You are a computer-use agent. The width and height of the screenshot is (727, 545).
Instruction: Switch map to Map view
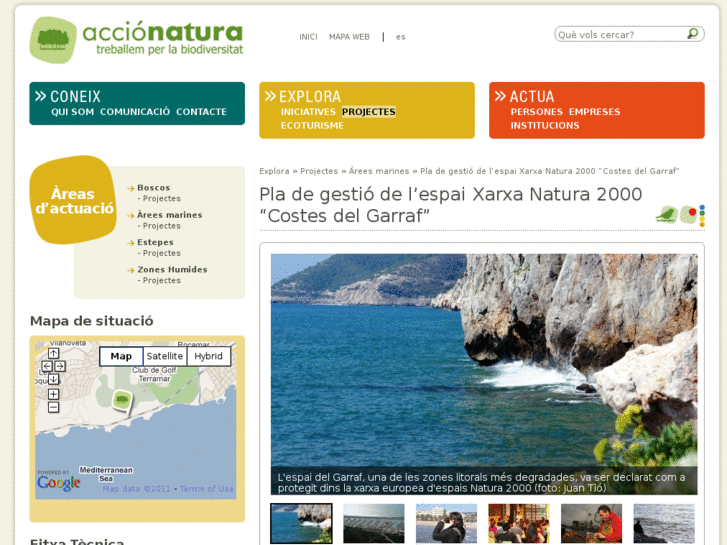pos(121,356)
